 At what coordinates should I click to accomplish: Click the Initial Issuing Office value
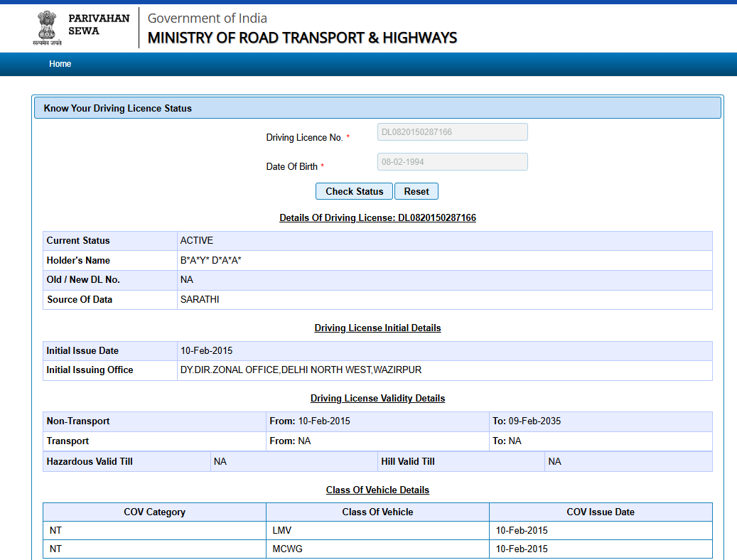[301, 370]
